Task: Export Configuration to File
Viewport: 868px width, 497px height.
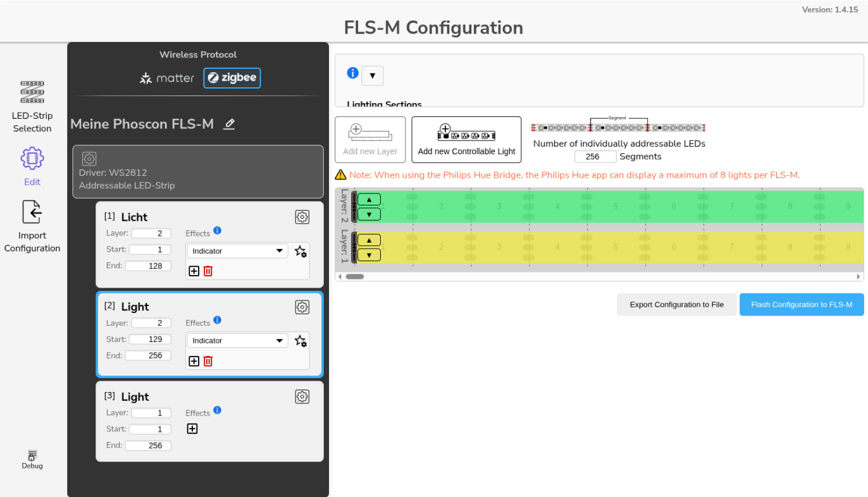Action: click(x=676, y=304)
